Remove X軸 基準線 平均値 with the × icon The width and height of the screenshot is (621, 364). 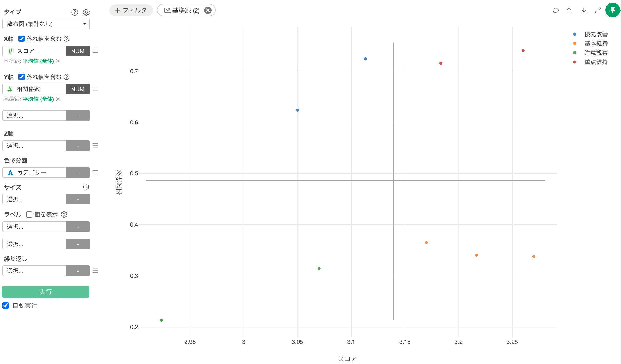pos(58,61)
